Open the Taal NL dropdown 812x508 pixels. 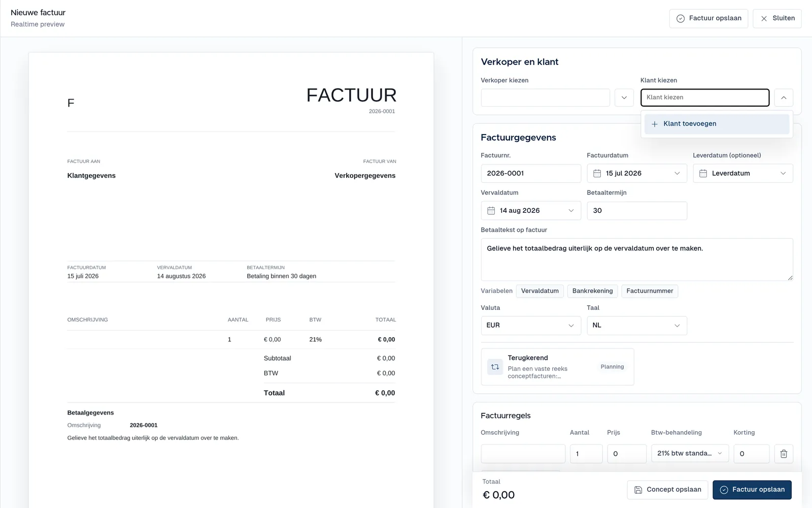pyautogui.click(x=637, y=326)
